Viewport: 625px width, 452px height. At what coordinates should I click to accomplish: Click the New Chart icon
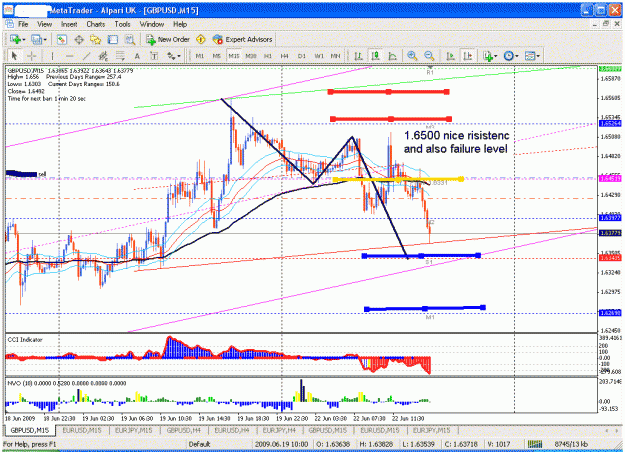(x=15, y=39)
